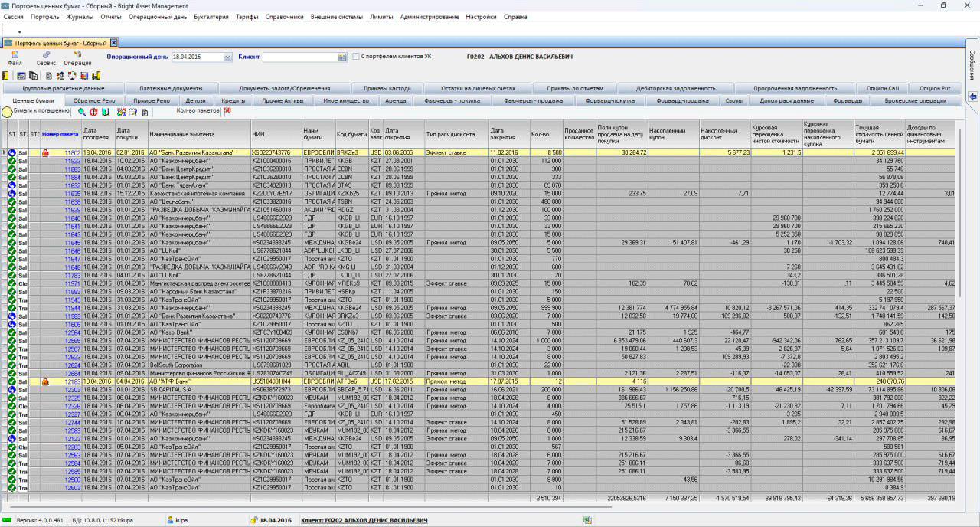Open the Бухгалтерия menu

(211, 16)
